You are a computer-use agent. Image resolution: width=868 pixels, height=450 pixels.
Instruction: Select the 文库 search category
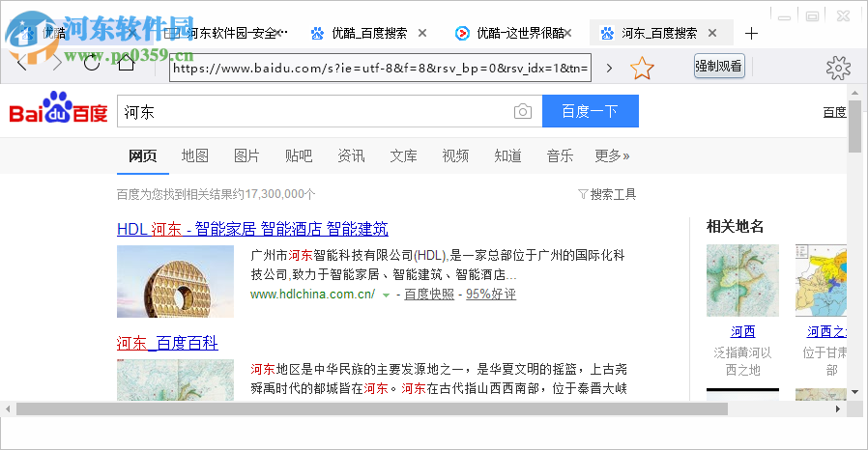(404, 155)
